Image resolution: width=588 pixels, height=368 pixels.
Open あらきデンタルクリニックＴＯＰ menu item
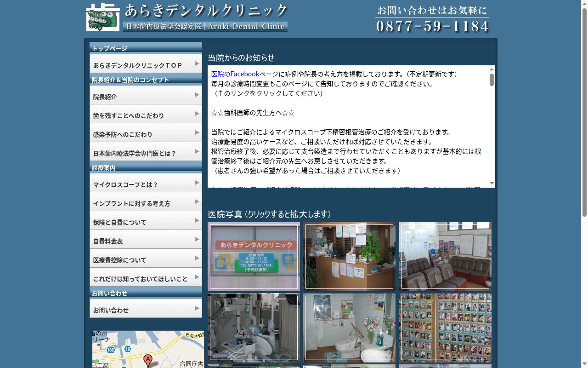[x=146, y=63]
